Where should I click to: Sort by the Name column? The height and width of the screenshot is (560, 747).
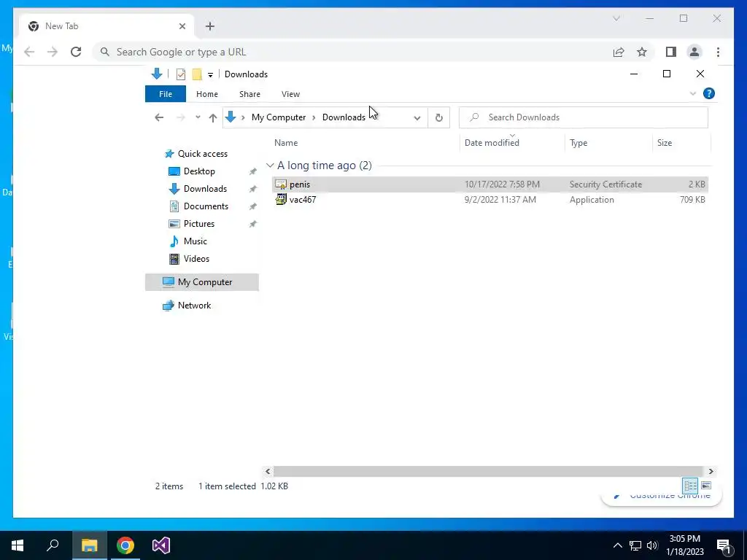[286, 143]
